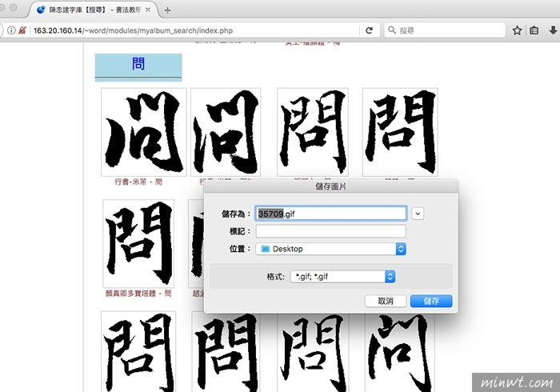Open the 顏真卿多寶塔體 問 thumbnail
560x392 pixels.
[x=138, y=243]
